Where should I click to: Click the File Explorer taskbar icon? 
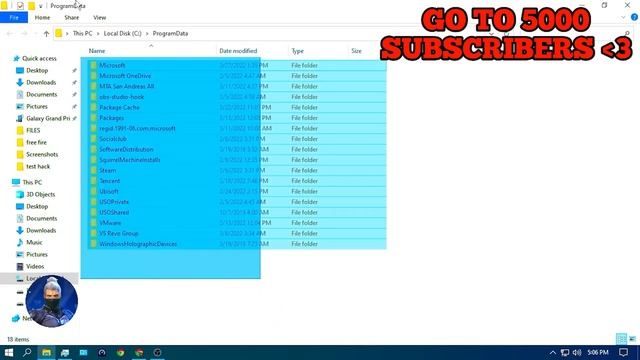pyautogui.click(x=46, y=352)
